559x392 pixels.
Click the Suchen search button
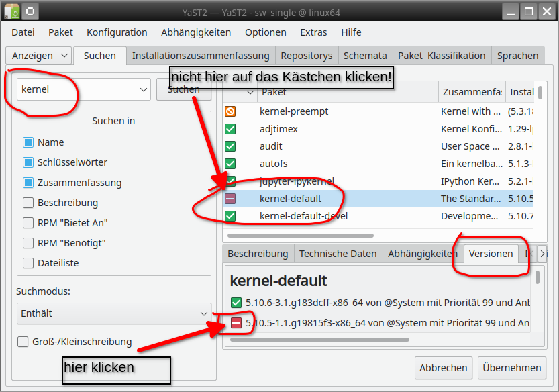(184, 89)
